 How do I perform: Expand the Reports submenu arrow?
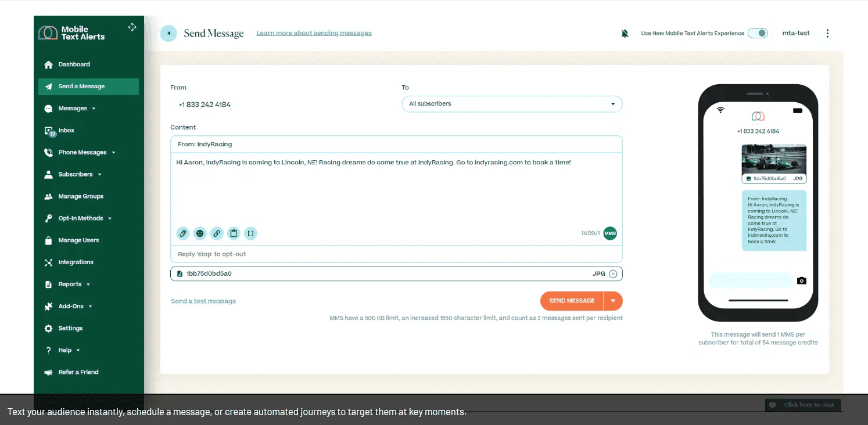pyautogui.click(x=88, y=284)
